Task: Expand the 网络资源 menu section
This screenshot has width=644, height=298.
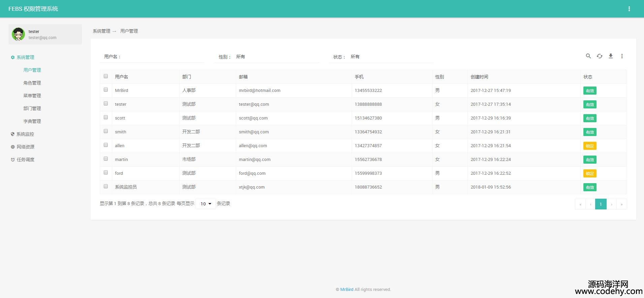Action: 26,147
